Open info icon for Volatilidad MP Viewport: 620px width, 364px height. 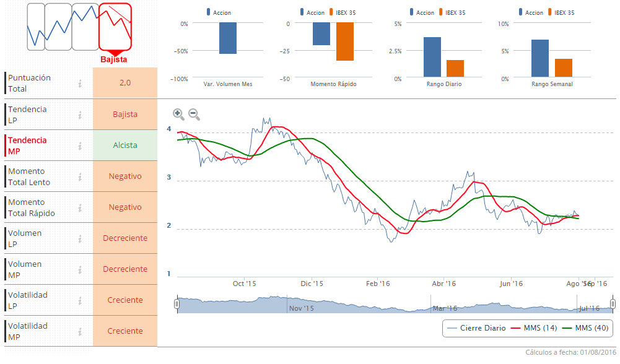pyautogui.click(x=80, y=332)
